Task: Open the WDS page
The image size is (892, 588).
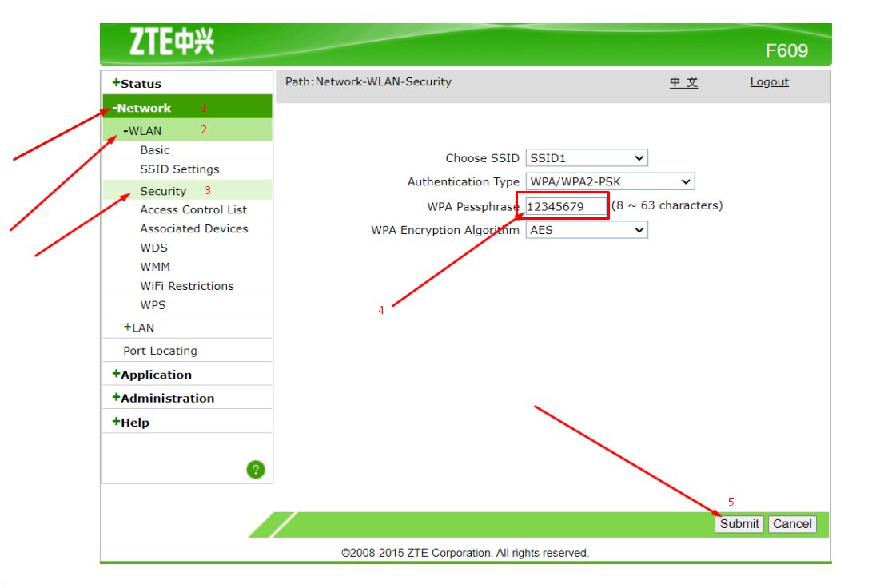Action: click(x=153, y=248)
